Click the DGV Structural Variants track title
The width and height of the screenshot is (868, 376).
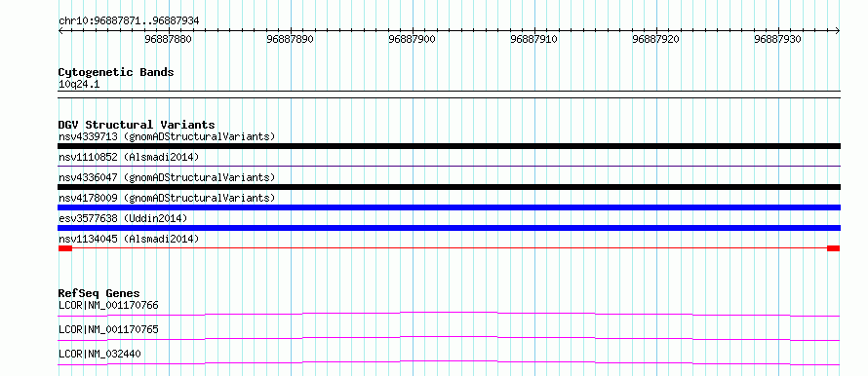point(137,125)
